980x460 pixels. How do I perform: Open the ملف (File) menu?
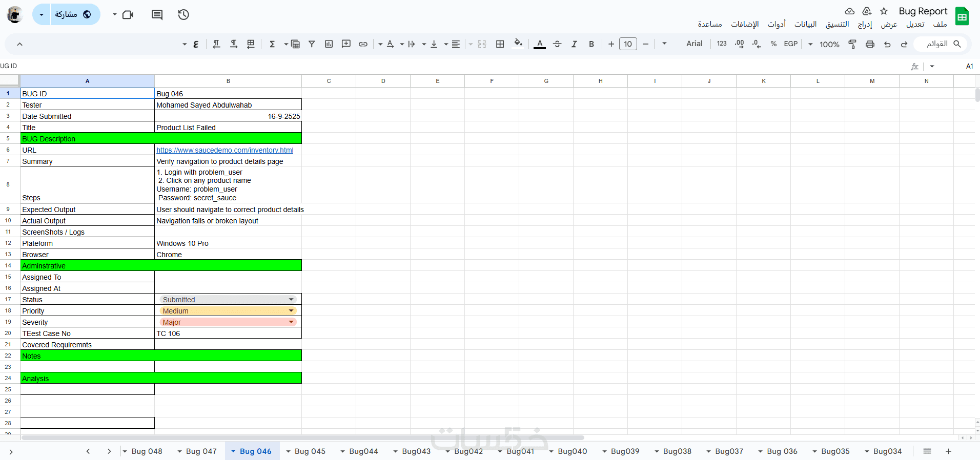[x=940, y=24]
